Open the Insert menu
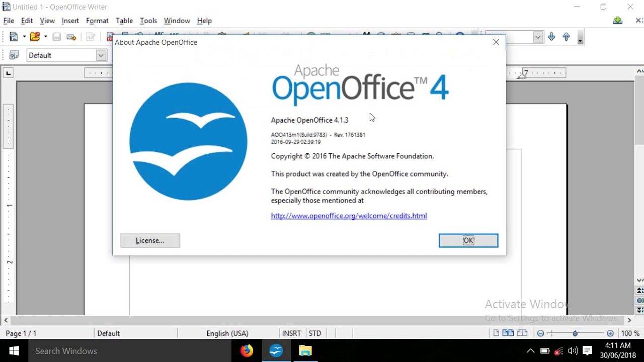 (70, 21)
